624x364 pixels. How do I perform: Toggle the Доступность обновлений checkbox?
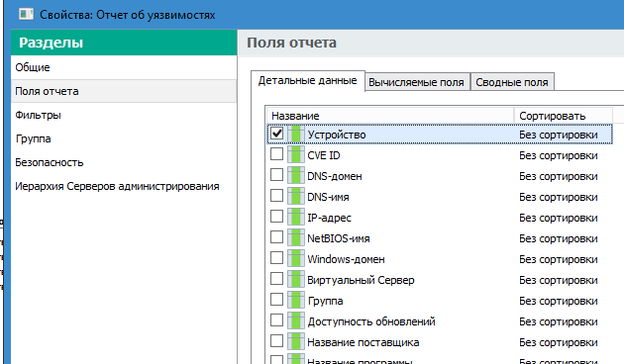pos(276,319)
